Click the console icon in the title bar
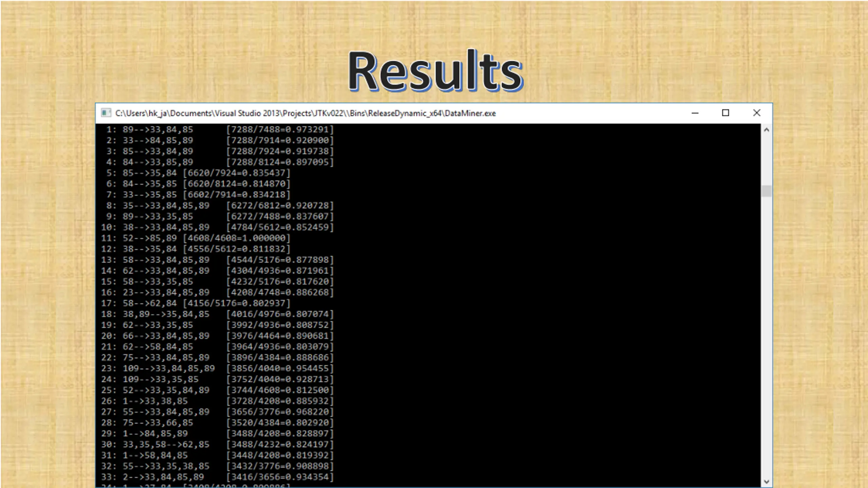The height and width of the screenshot is (488, 868). 106,113
